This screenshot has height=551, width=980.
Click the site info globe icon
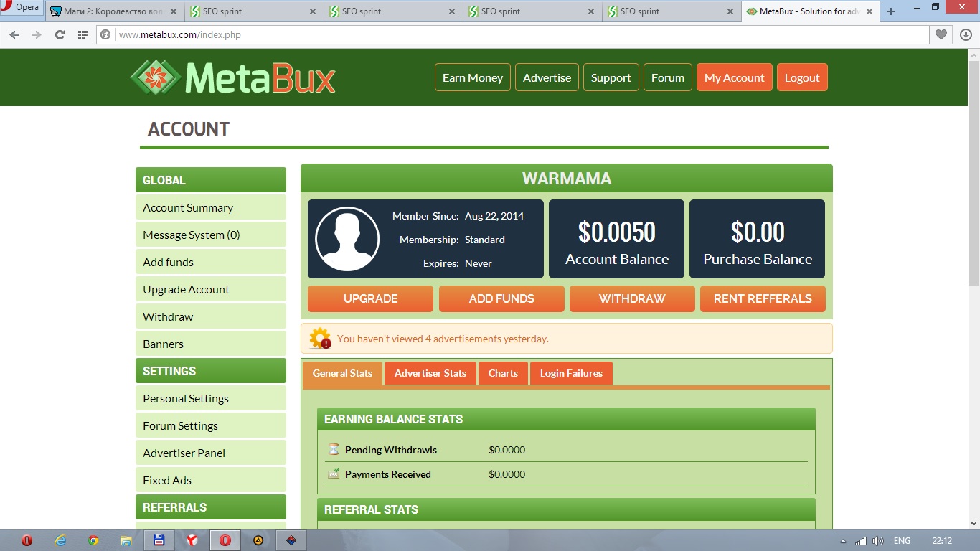[x=106, y=34]
